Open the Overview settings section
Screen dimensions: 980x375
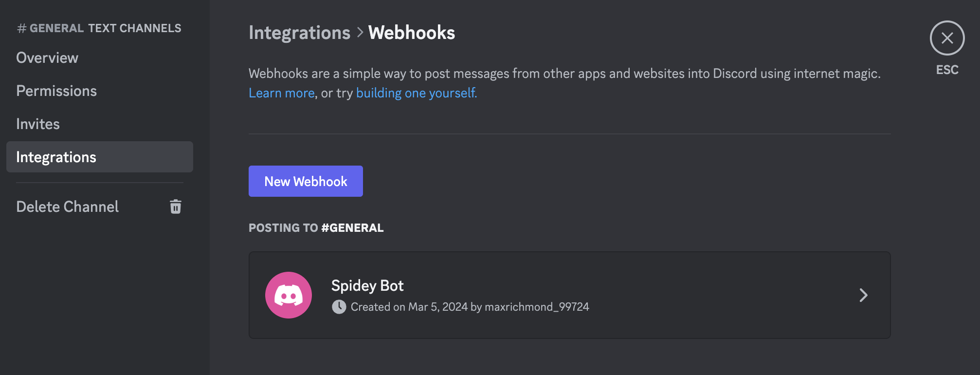pyautogui.click(x=100, y=57)
